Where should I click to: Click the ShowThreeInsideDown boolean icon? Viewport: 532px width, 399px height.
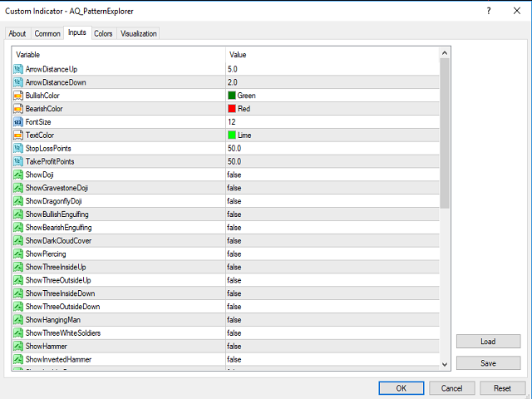(18, 293)
